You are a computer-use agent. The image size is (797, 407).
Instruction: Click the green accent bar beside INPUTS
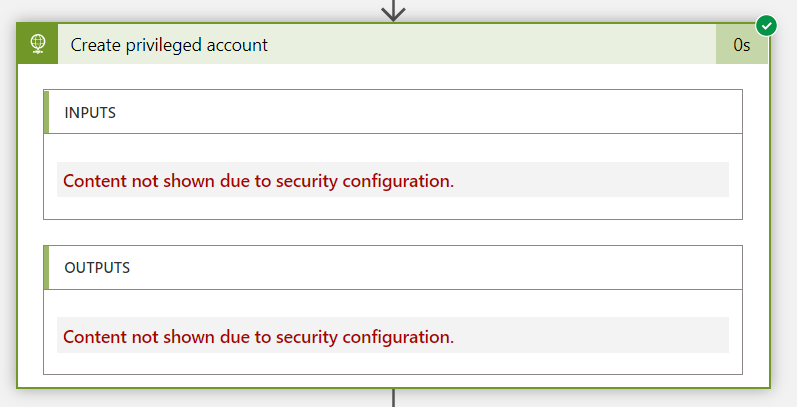46,112
